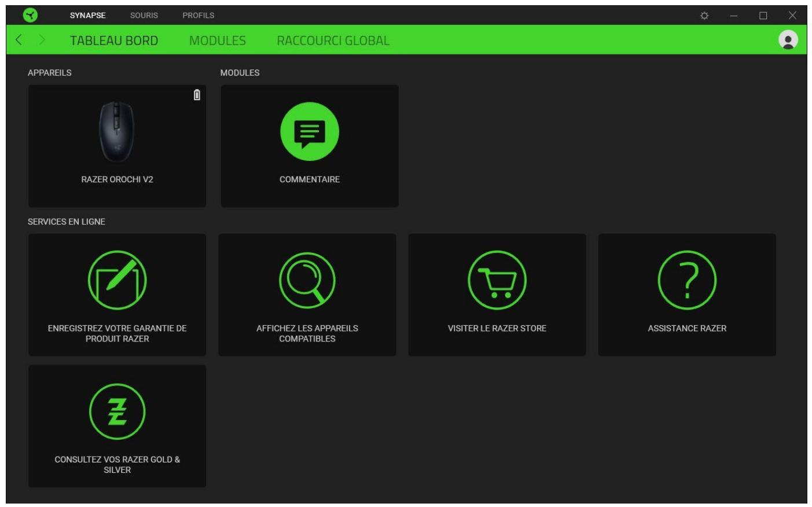Click the question mark assistance icon
This screenshot has width=812, height=507.
coord(687,280)
